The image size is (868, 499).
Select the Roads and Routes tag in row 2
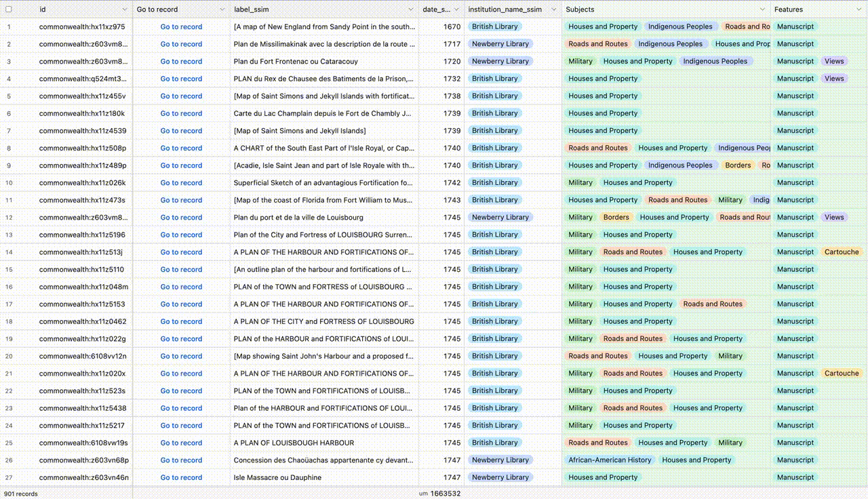click(598, 44)
